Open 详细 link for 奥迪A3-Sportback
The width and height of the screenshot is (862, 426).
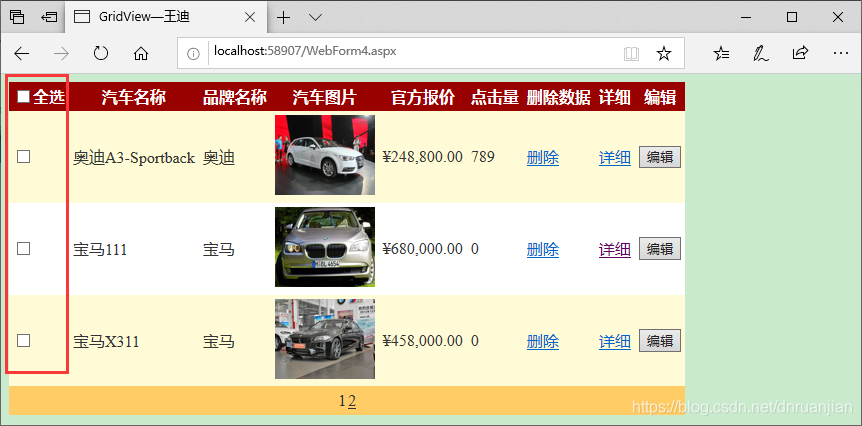click(615, 158)
